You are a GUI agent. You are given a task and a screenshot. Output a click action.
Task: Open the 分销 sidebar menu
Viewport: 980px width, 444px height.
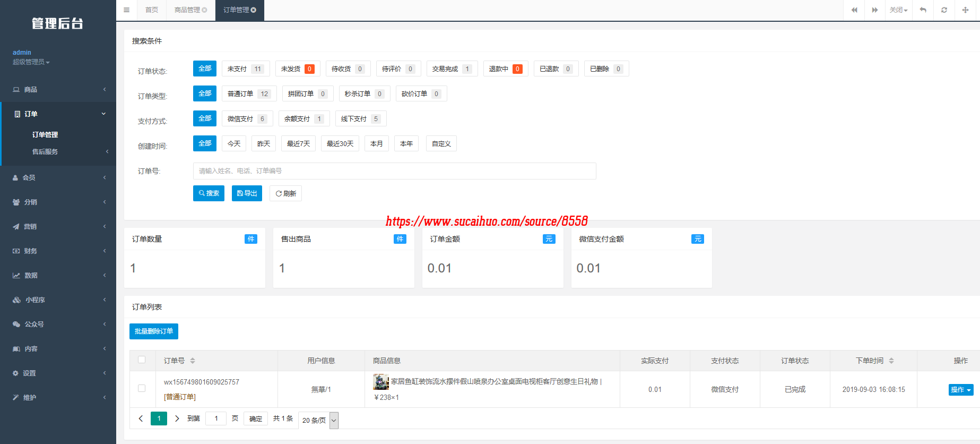(x=58, y=202)
